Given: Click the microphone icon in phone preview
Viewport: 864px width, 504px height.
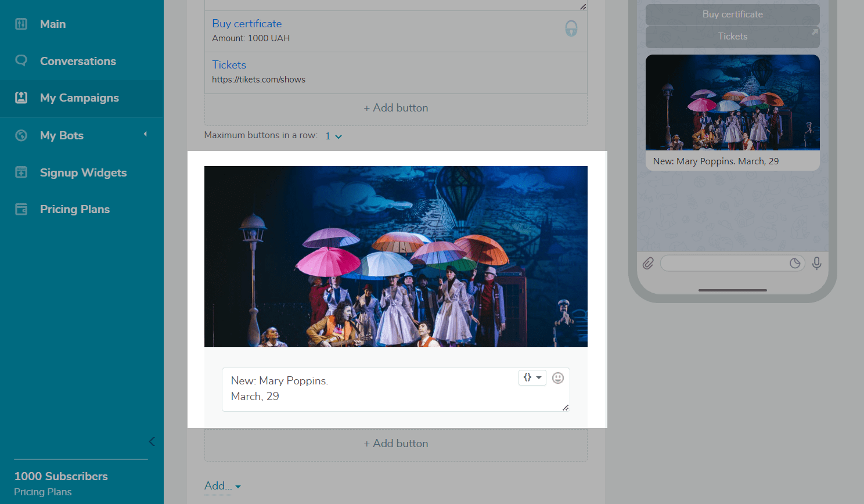Looking at the screenshot, I should pos(816,264).
